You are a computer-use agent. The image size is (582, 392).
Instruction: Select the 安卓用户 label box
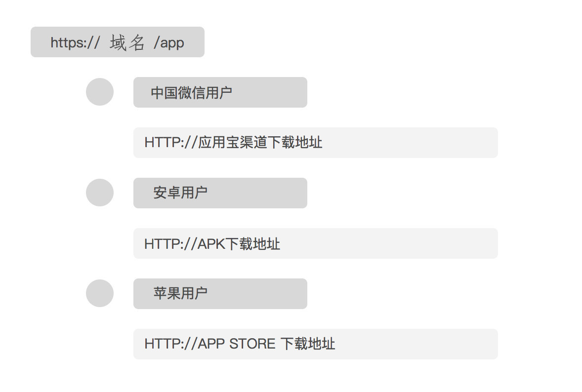220,193
